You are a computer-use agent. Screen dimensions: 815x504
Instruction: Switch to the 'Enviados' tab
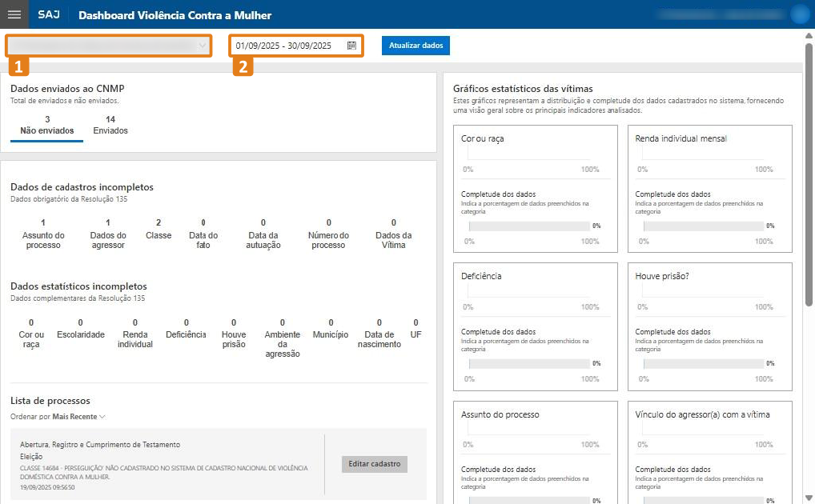point(110,126)
